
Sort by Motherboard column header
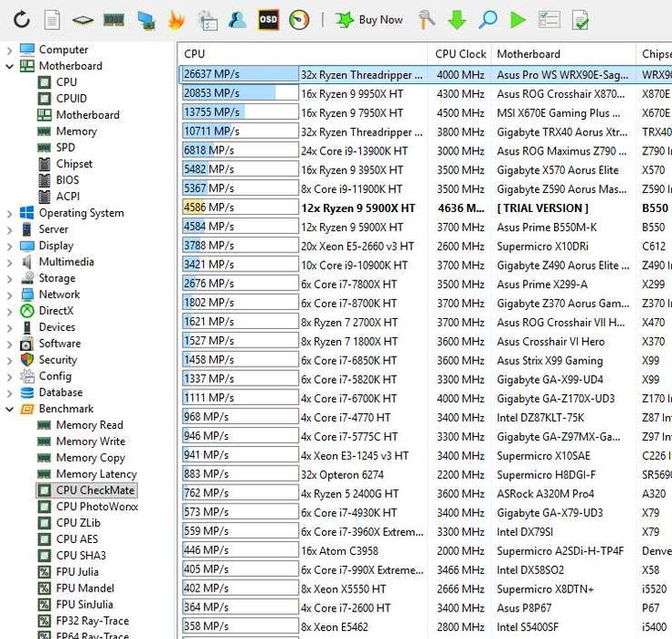pos(564,54)
